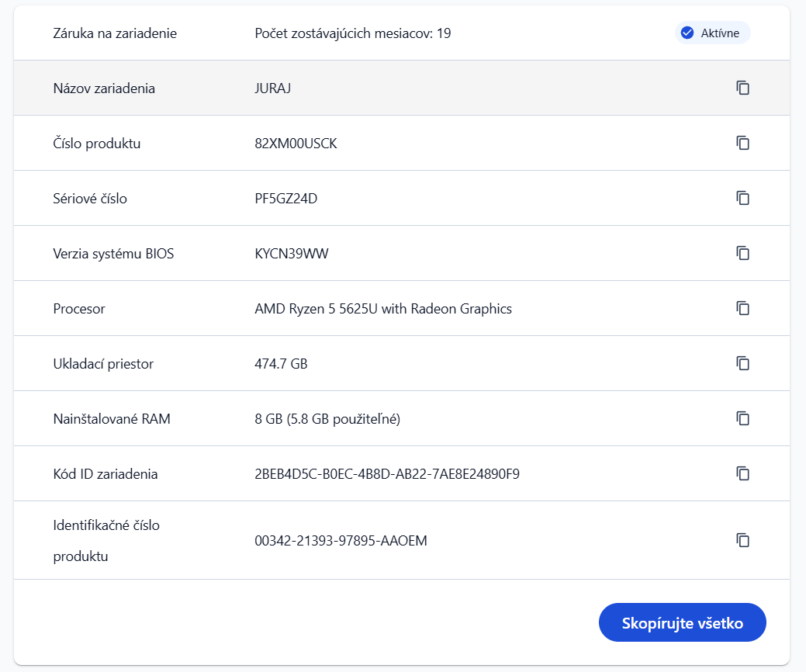806x672 pixels.
Task: Click the JURAJ device name value
Action: pos(273,88)
